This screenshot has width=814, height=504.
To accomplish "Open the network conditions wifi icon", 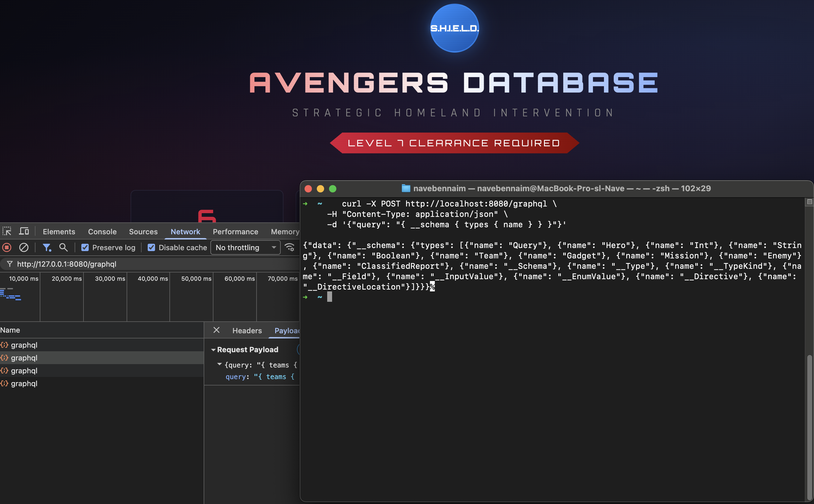I will pos(289,247).
